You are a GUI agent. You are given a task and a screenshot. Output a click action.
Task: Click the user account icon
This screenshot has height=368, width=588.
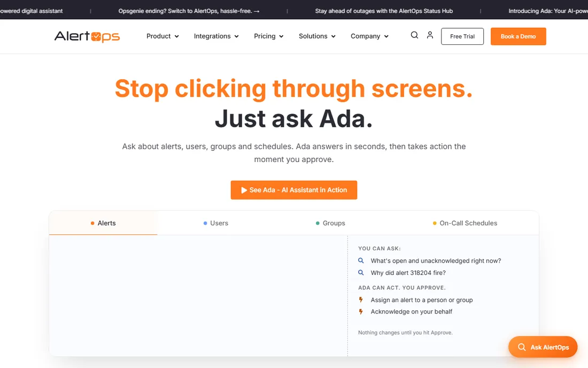[x=430, y=35]
